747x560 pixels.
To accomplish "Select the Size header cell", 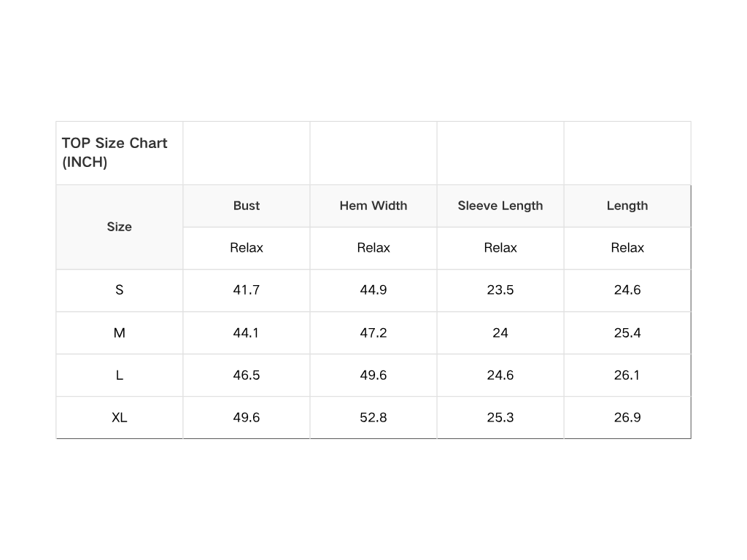I will pos(120,227).
